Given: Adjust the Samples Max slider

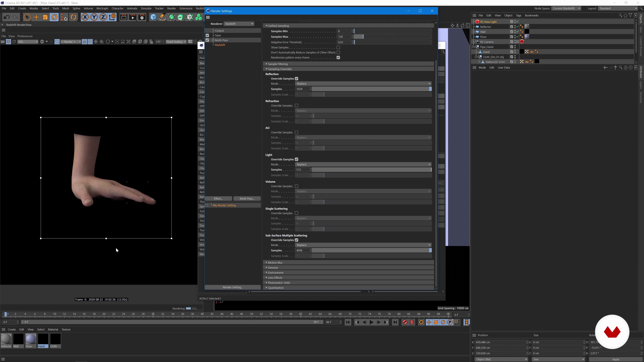Looking at the screenshot, I should point(393,37).
